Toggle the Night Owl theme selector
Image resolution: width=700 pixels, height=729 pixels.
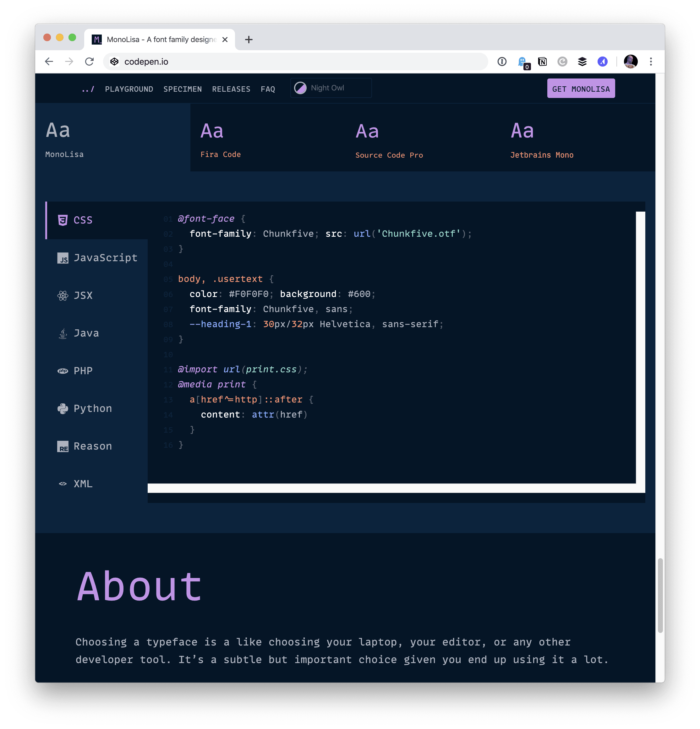tap(331, 88)
